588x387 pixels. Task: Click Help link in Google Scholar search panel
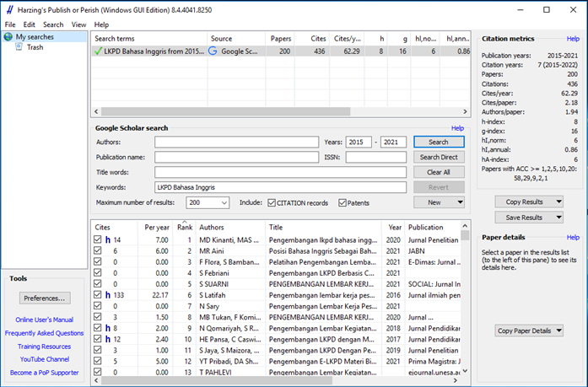(x=457, y=128)
